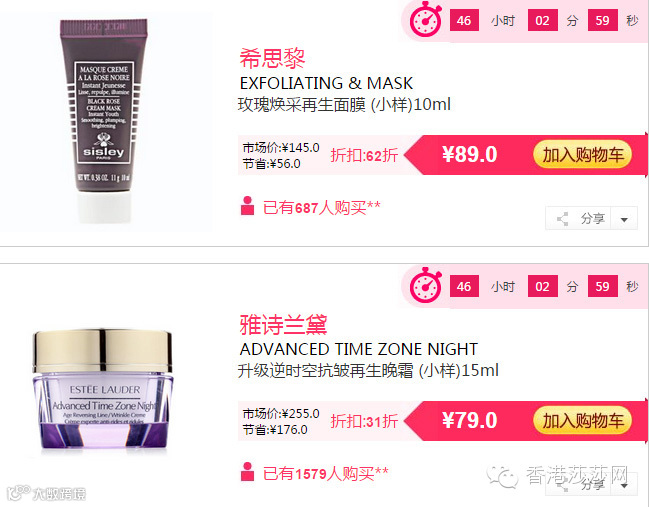Click the stopwatch icon on Sisley listing
649x507 pixels.
(x=425, y=19)
